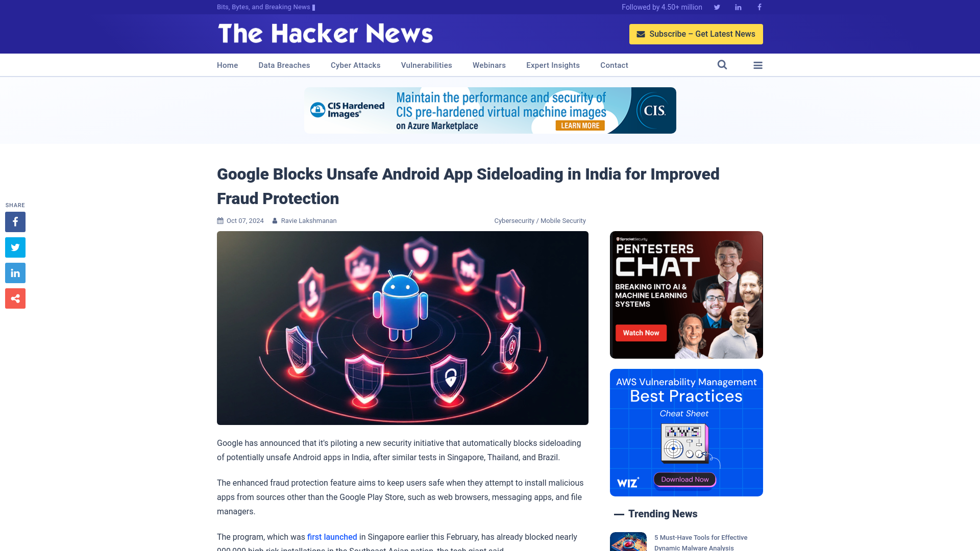980x551 pixels.
Task: Click the Facebook share icon
Action: coord(15,221)
